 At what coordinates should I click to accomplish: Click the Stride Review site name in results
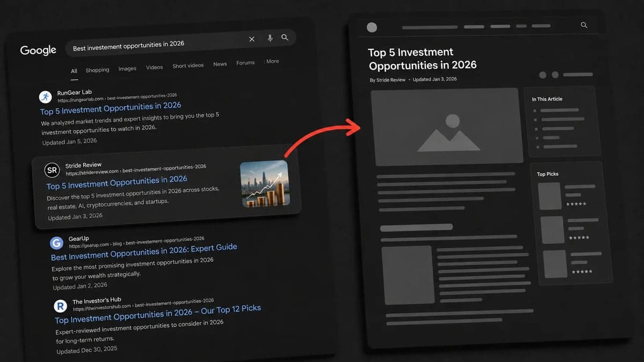(x=83, y=165)
